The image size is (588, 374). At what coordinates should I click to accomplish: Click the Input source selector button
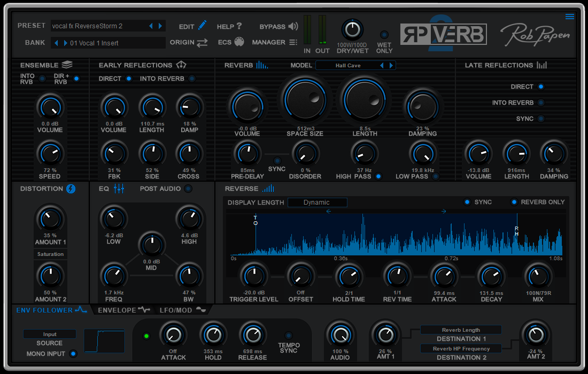[x=50, y=334]
